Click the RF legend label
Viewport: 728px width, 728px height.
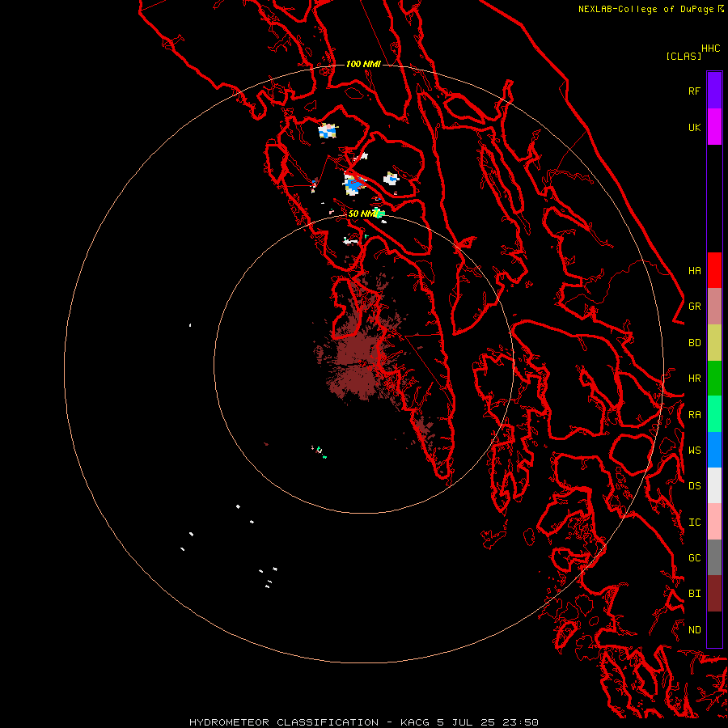pos(695,91)
